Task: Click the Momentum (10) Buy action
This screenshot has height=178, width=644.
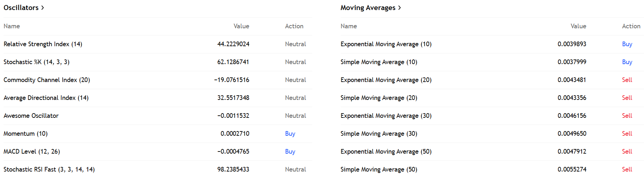Action: tap(290, 134)
